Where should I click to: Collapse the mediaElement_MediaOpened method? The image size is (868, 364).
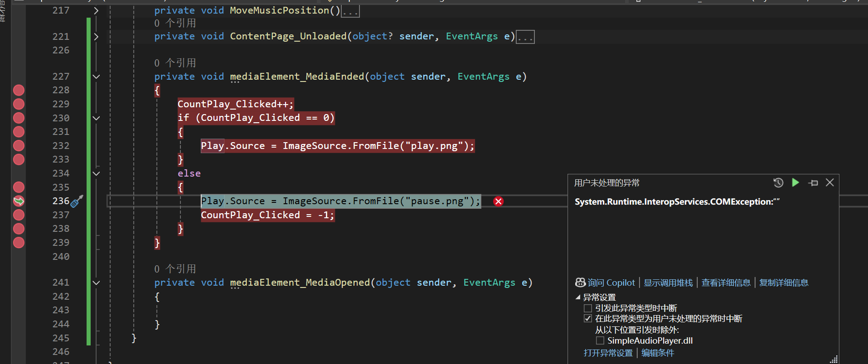pyautogui.click(x=96, y=283)
